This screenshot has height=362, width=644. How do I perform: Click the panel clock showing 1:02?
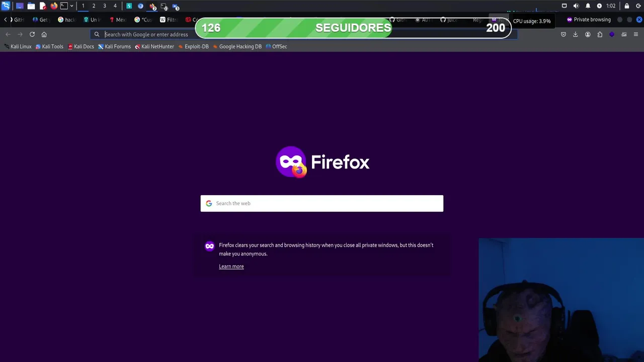(x=611, y=6)
